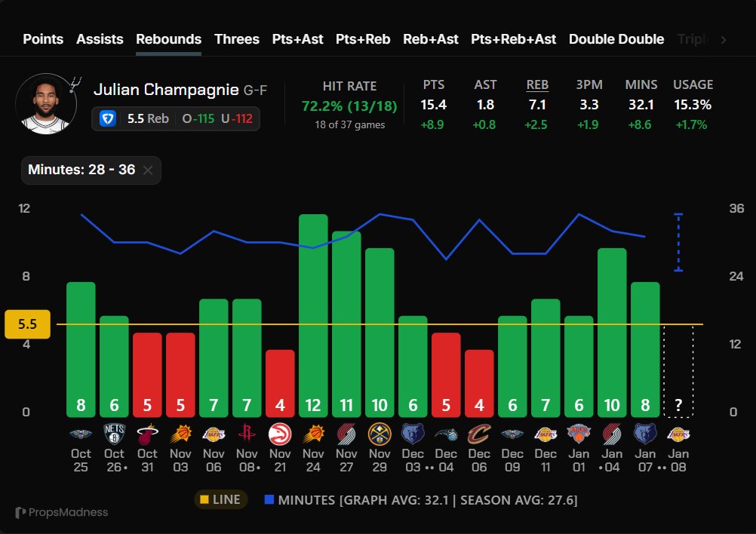Click the Pelicans logo for Dec 09
The height and width of the screenshot is (534, 756).
point(512,434)
